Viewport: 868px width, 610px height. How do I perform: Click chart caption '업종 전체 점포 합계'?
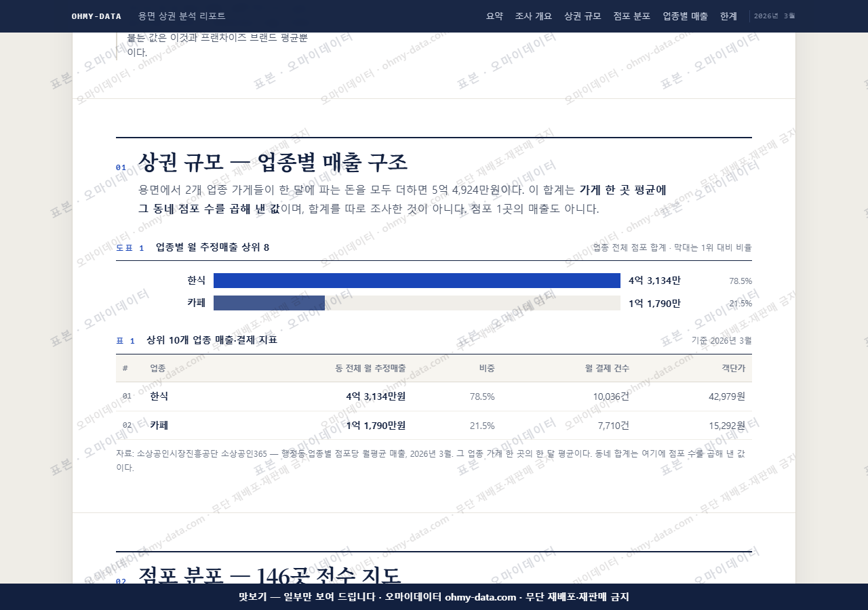click(x=630, y=248)
